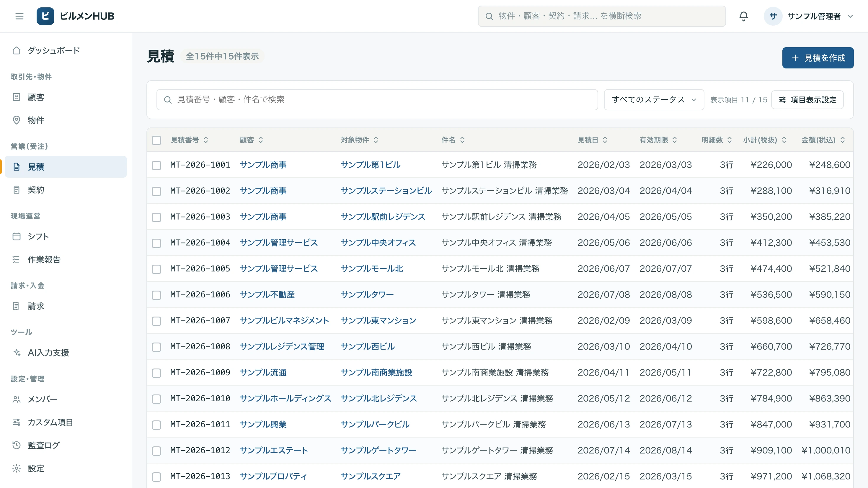Click the global search magnifier icon
868x488 pixels.
[x=489, y=16]
